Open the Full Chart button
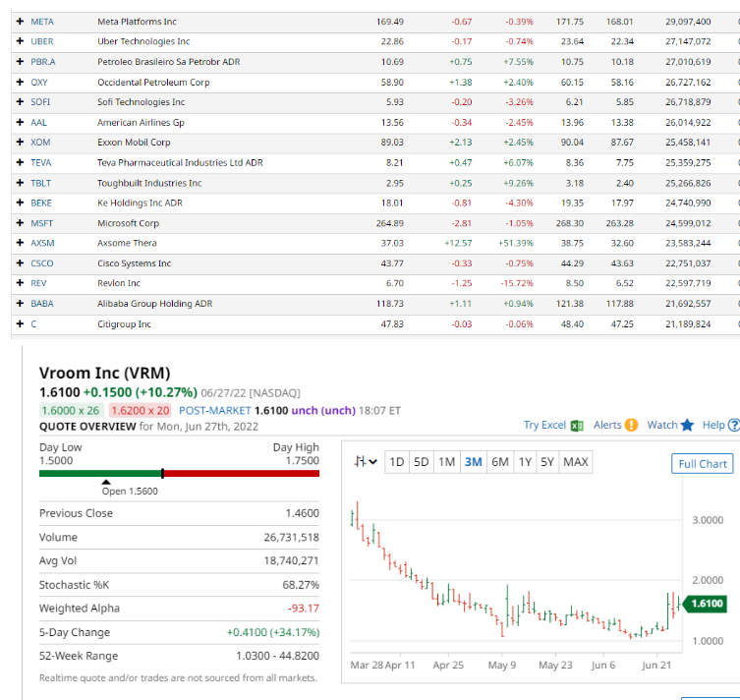 703,463
